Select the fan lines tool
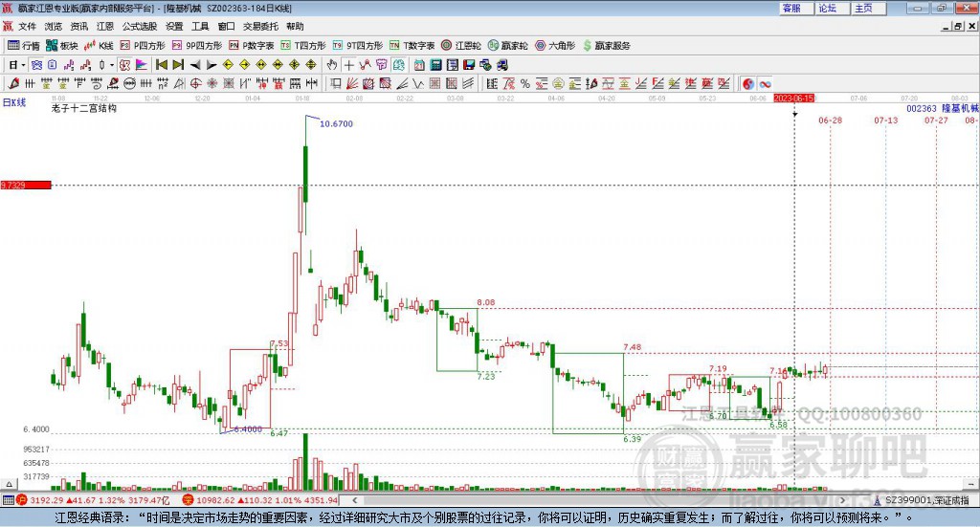 [x=352, y=83]
